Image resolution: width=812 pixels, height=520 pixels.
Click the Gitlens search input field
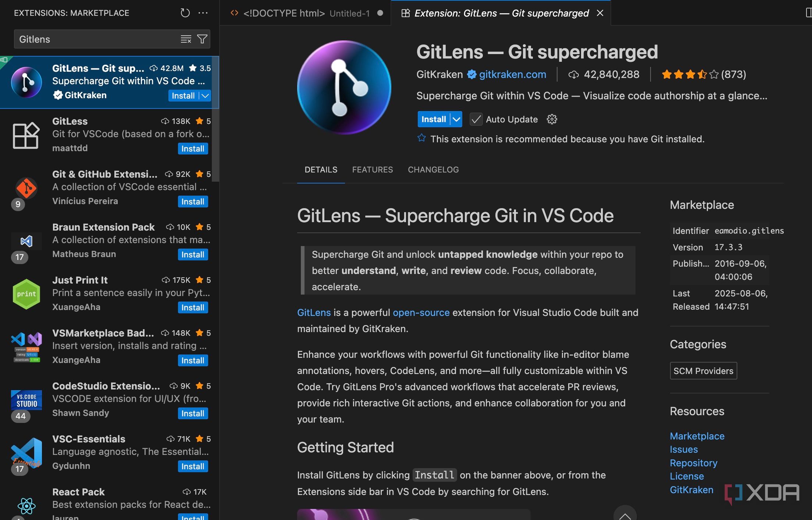click(x=96, y=39)
